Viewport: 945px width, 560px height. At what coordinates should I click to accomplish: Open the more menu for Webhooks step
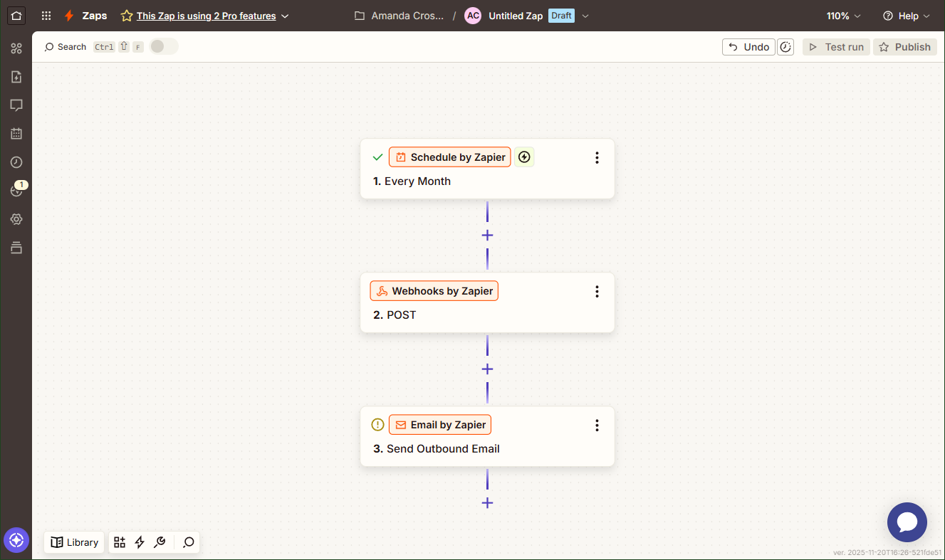point(597,292)
